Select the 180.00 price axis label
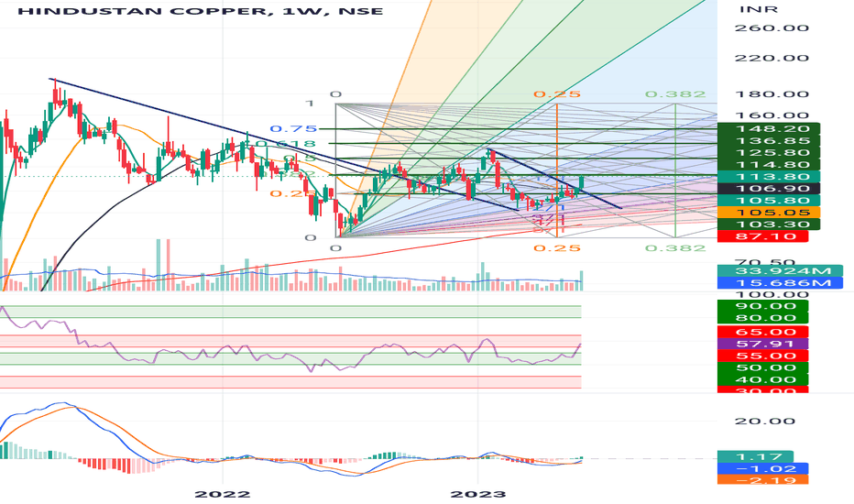Image resolution: width=854 pixels, height=504 pixels. [772, 94]
